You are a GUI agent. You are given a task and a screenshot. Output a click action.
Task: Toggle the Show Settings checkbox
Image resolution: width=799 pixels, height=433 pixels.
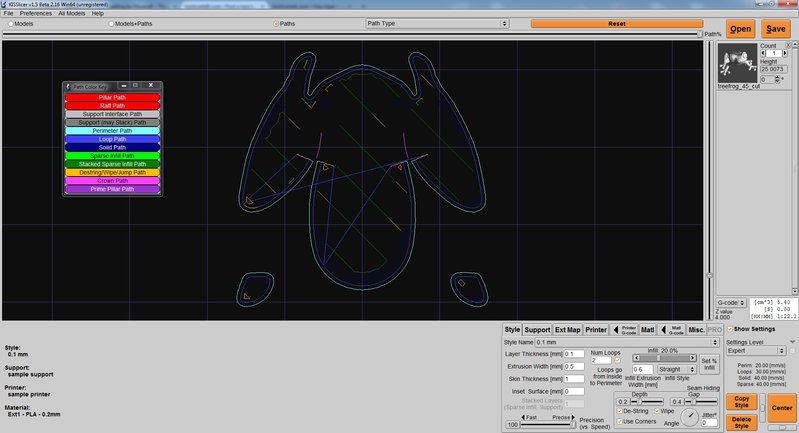730,329
